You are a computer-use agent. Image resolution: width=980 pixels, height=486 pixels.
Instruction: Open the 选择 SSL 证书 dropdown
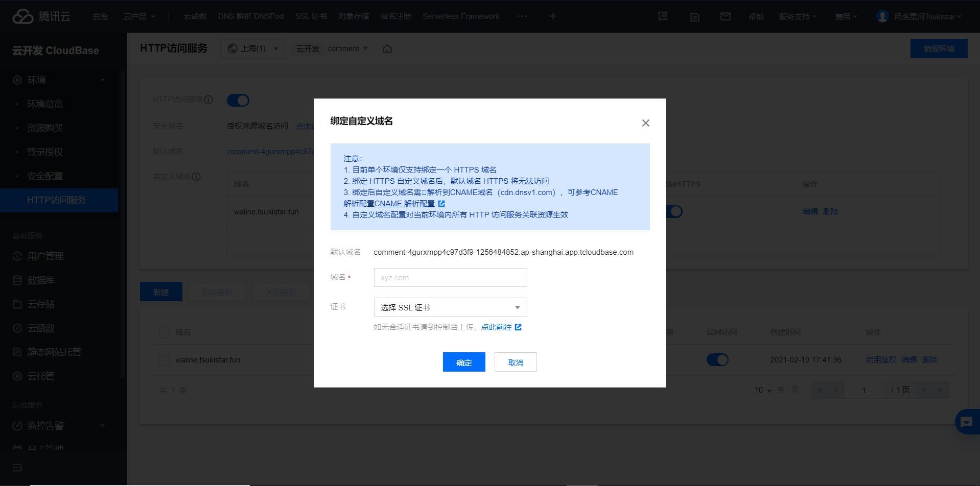click(x=450, y=307)
